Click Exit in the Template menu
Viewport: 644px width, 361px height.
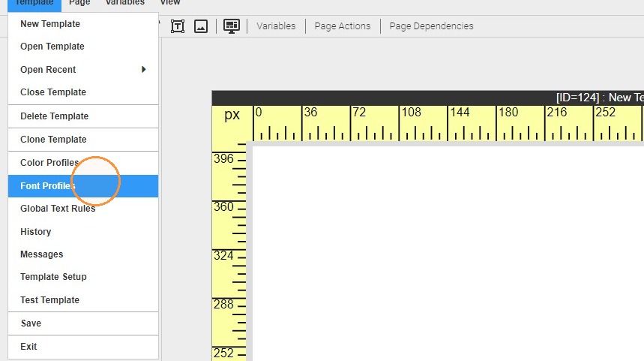(x=83, y=347)
